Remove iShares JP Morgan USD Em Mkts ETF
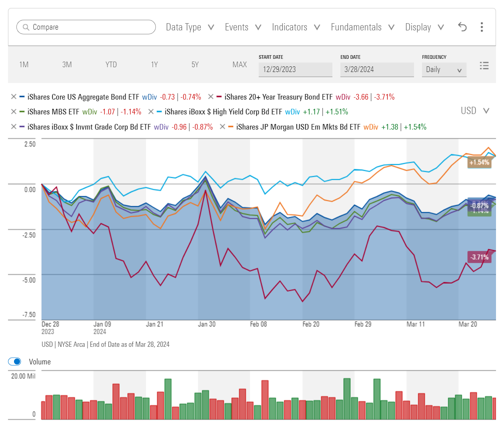Image resolution: width=504 pixels, height=428 pixels. [x=222, y=126]
